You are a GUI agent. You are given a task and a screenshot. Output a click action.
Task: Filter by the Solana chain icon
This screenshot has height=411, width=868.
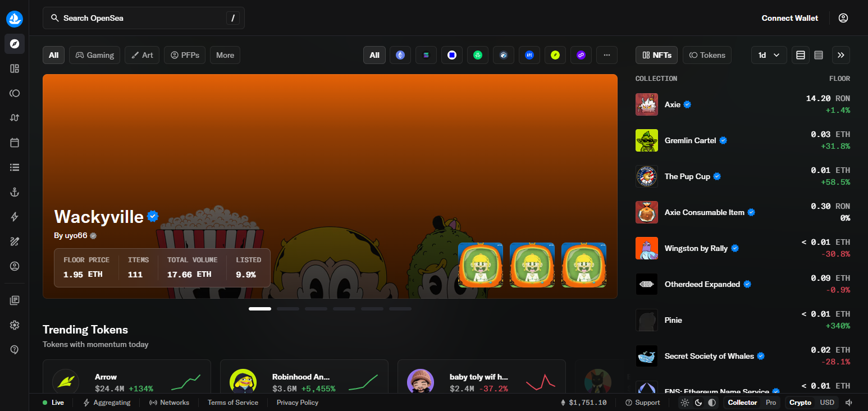(x=426, y=55)
